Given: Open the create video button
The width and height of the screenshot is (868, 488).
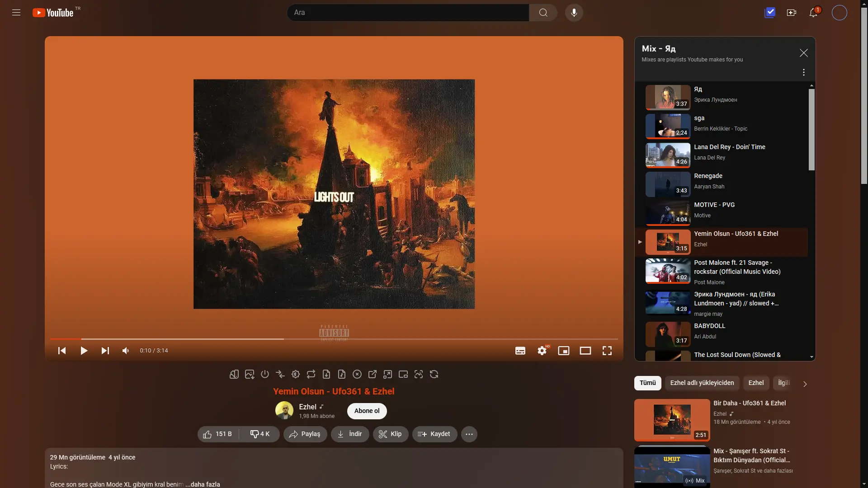Looking at the screenshot, I should (792, 13).
